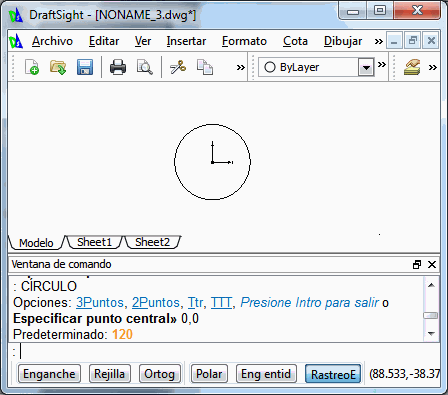Disable RastreoE entity tracking
The image size is (448, 395).
pyautogui.click(x=333, y=374)
